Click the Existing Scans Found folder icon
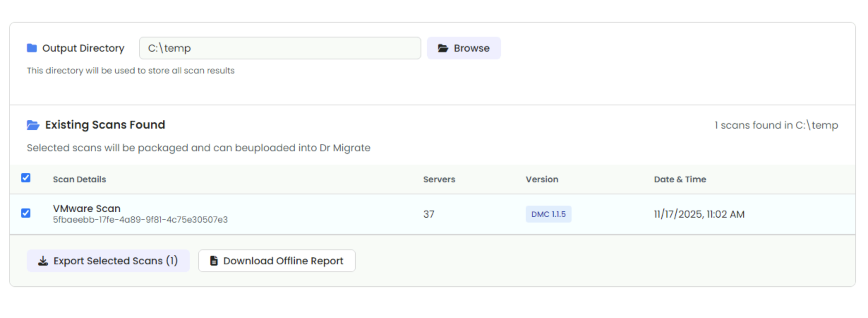Image resolution: width=868 pixels, height=318 pixels. point(33,125)
